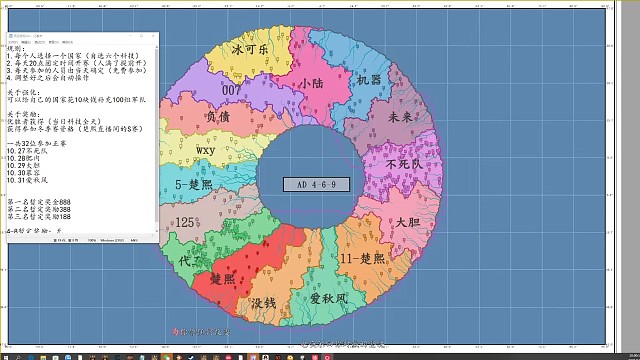
Task: Click Notepad vertical scrollbar thumb
Action: pyautogui.click(x=157, y=136)
